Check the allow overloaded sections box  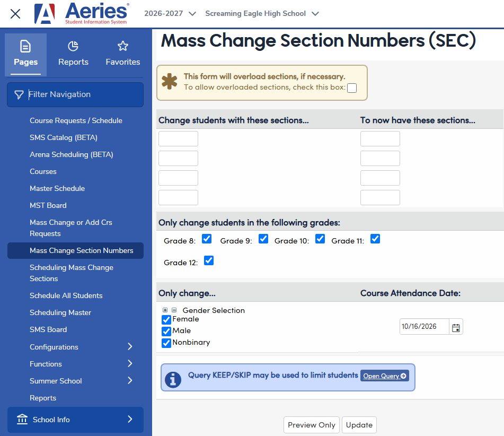[x=352, y=88]
